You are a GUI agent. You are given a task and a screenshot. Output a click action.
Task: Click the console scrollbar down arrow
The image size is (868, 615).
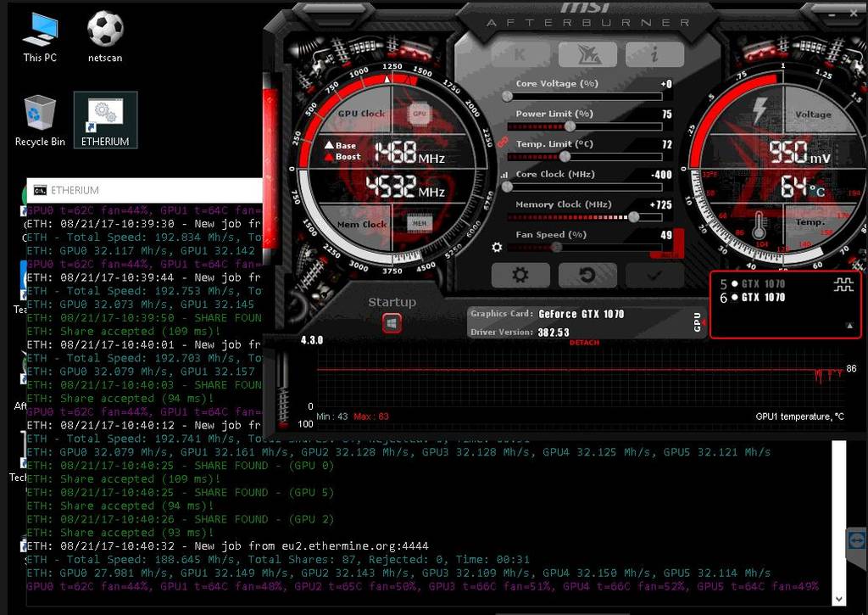tap(839, 599)
